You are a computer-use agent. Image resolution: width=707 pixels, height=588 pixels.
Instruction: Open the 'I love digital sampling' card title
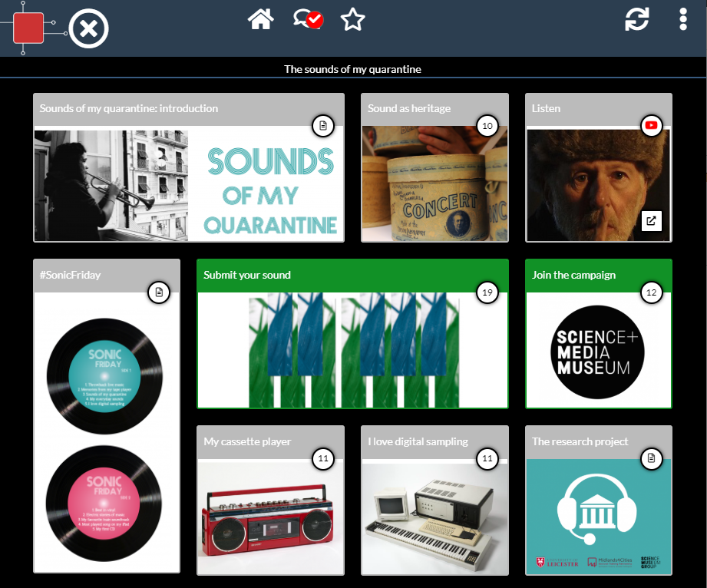[418, 441]
